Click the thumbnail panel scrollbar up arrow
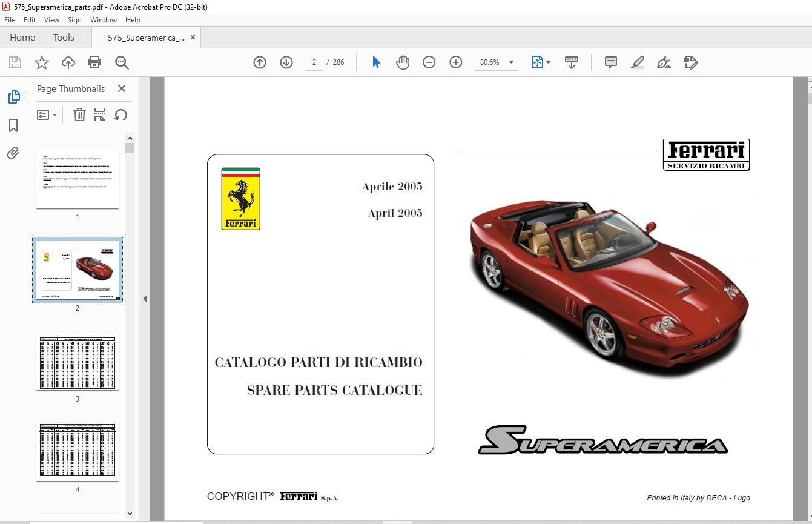812x524 pixels. 130,138
